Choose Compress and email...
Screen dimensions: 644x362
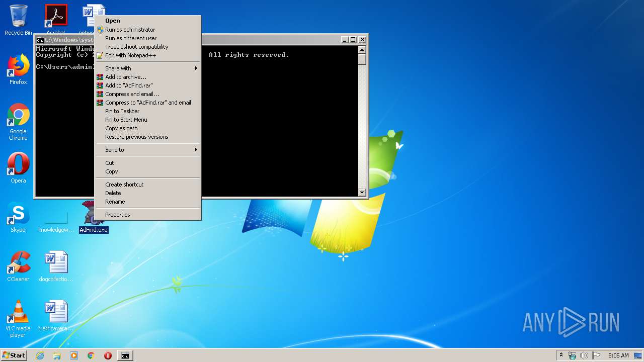tap(148, 94)
